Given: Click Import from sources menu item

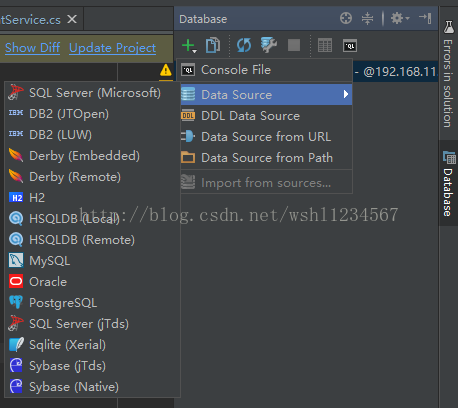Looking at the screenshot, I should click(x=266, y=183).
